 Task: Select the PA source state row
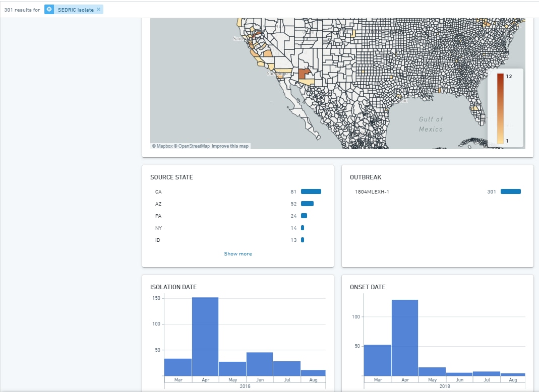click(238, 216)
